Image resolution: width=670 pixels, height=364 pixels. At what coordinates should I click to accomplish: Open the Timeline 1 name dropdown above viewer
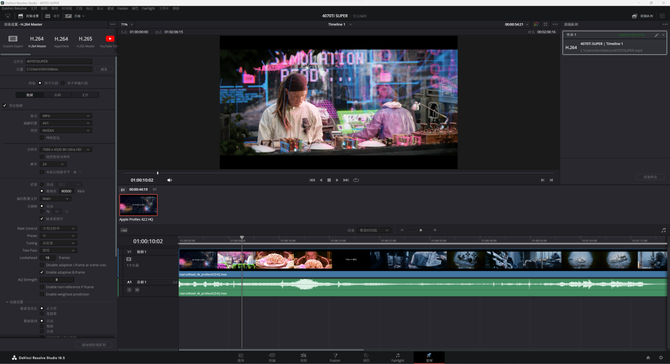coord(340,24)
